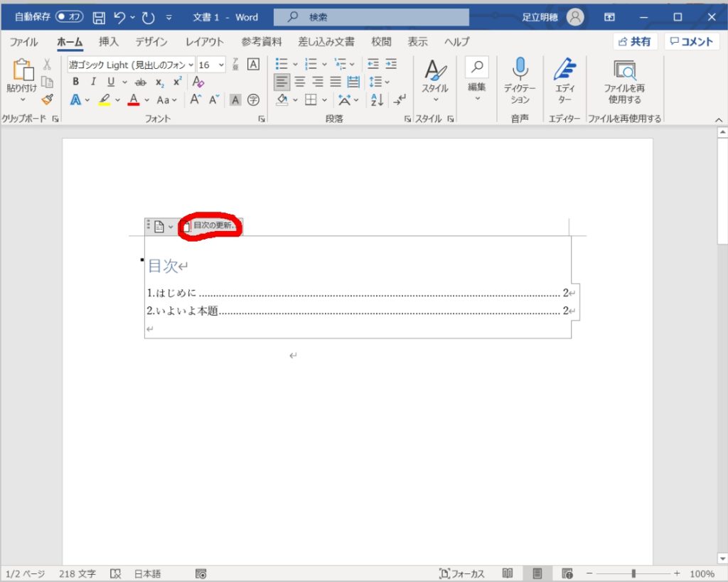
Task: Switch to the Insert ribbon tab
Action: pyautogui.click(x=109, y=42)
